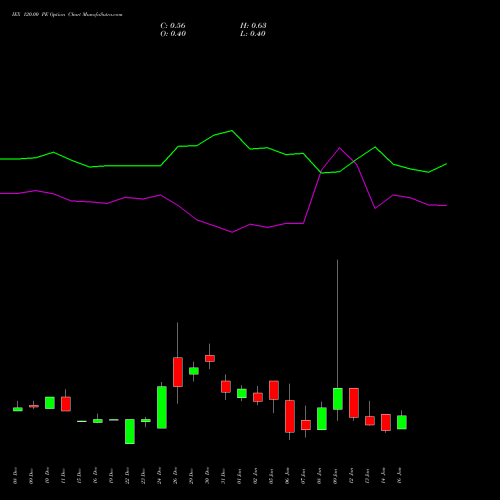Select the '30 Dec' date label
This screenshot has height=500, width=500.
coord(207,476)
